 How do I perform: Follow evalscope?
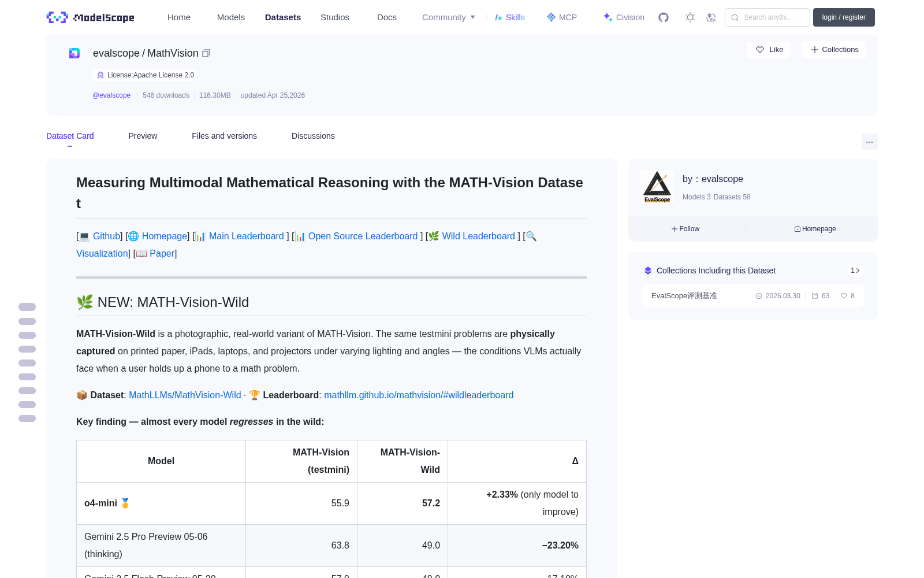click(x=685, y=229)
